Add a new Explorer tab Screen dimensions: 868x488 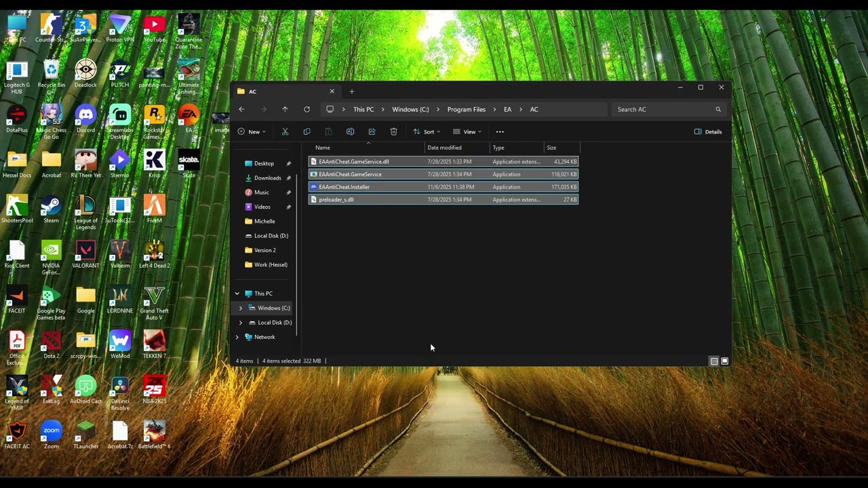click(351, 91)
